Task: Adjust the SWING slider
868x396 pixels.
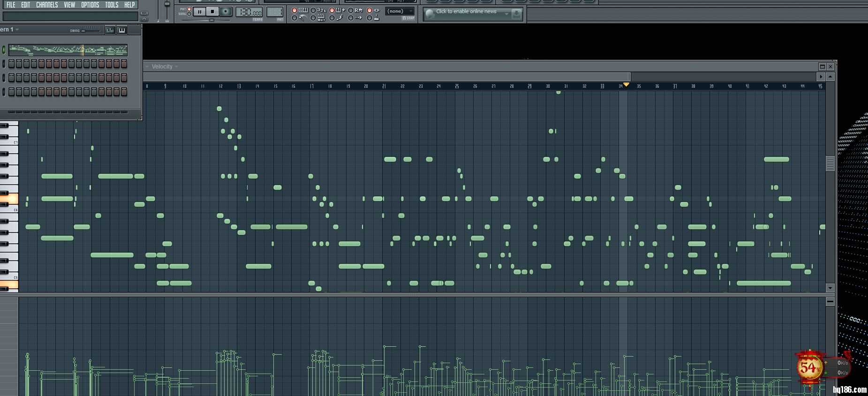Action: pyautogui.click(x=91, y=30)
